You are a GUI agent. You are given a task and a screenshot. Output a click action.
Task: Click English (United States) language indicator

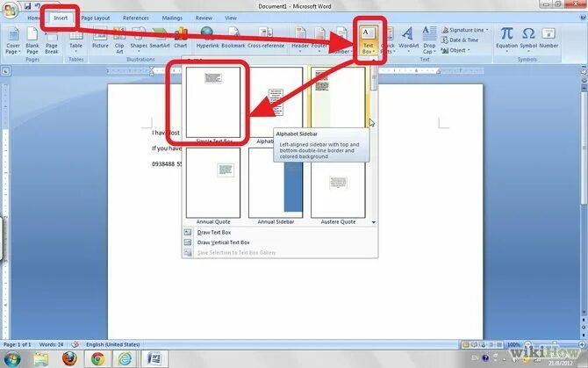(113, 344)
